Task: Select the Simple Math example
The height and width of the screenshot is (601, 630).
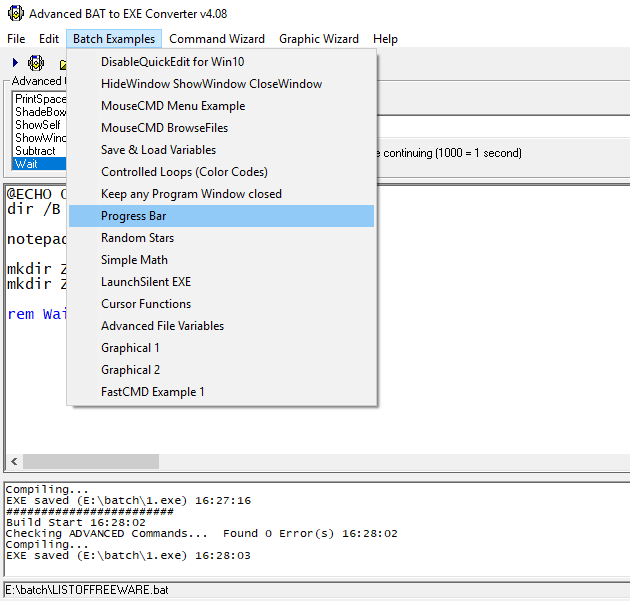Action: (x=221, y=260)
